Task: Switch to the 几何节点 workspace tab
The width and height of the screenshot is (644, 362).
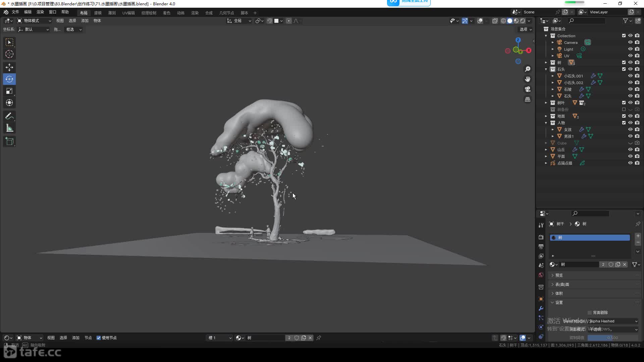Action: [227, 13]
